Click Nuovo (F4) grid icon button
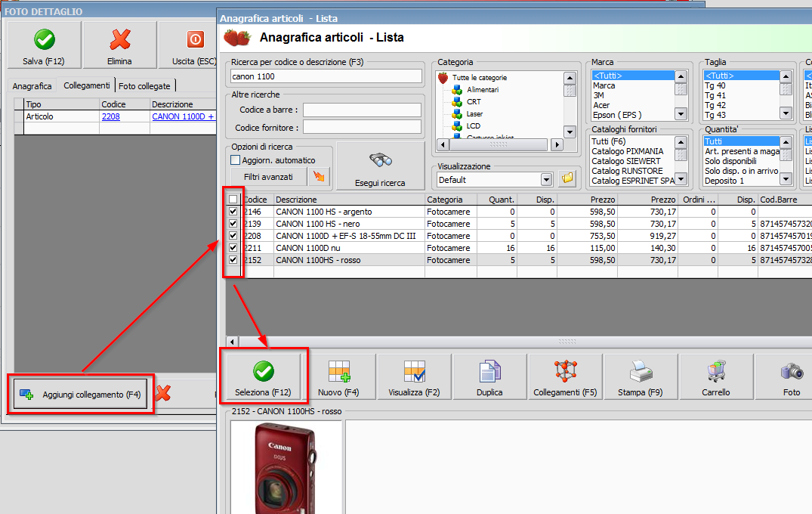The height and width of the screenshot is (514, 812). pyautogui.click(x=338, y=376)
